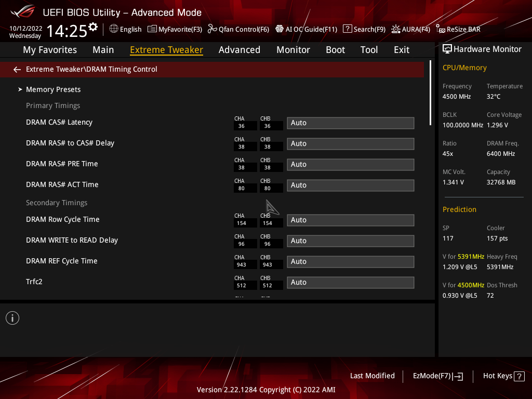Open DRAM REF Cycle Time Auto field
This screenshot has height=399, width=532.
(x=351, y=262)
